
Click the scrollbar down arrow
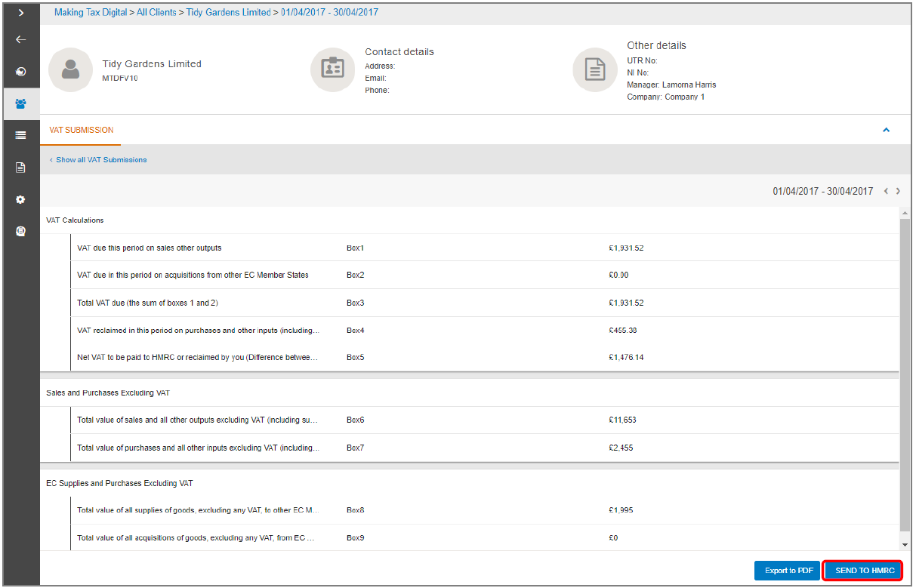click(905, 544)
